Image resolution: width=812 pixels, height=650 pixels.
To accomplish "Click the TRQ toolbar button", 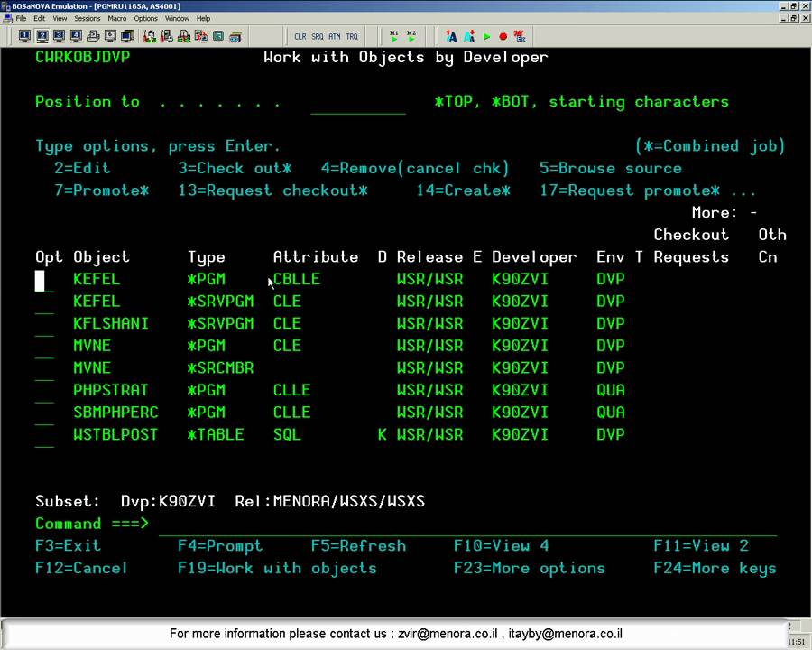I will click(352, 37).
